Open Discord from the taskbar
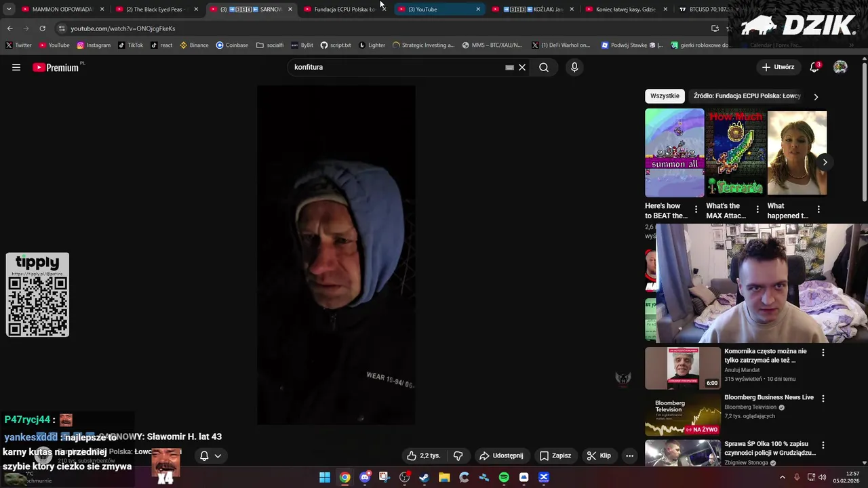The height and width of the screenshot is (488, 868). click(x=365, y=477)
